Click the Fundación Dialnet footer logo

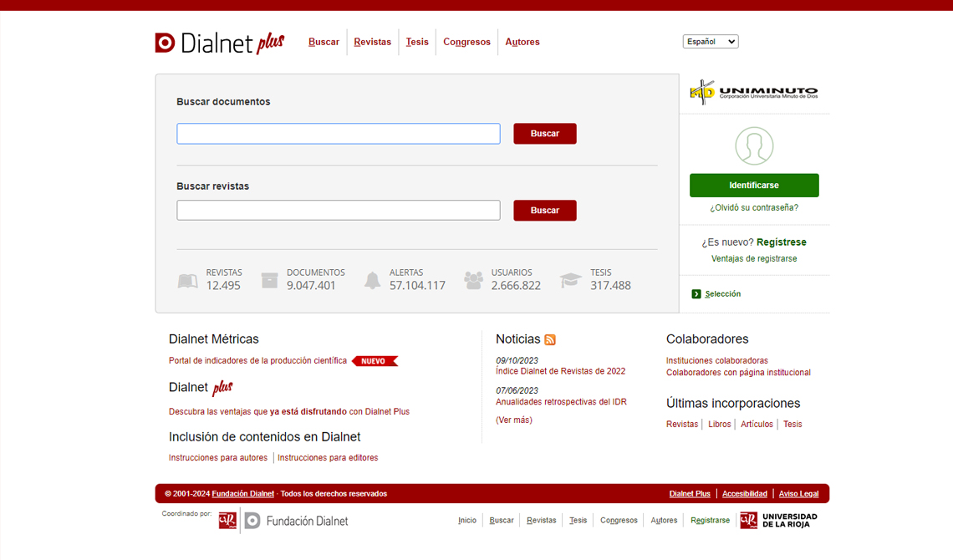[x=296, y=521]
